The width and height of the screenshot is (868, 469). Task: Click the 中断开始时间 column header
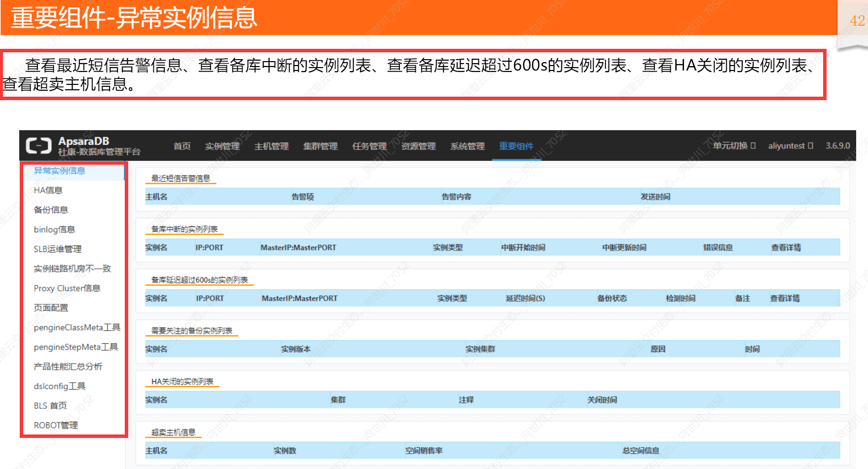pos(523,248)
